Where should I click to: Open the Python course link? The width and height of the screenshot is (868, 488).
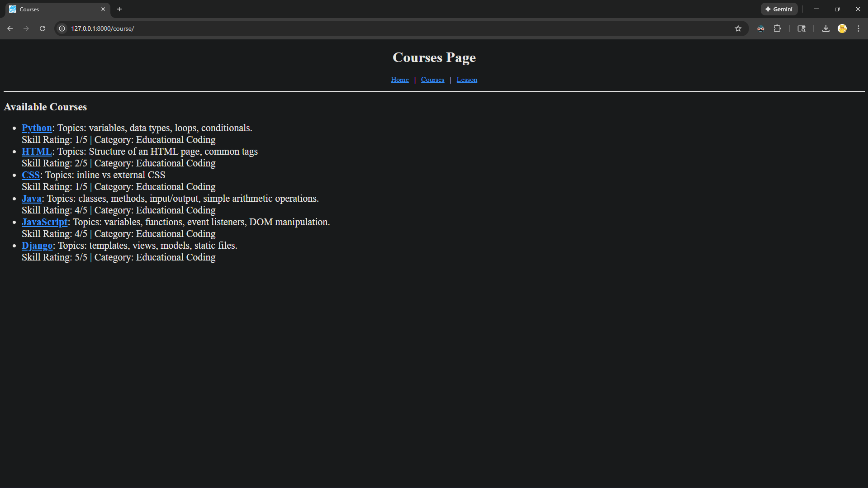(36, 128)
